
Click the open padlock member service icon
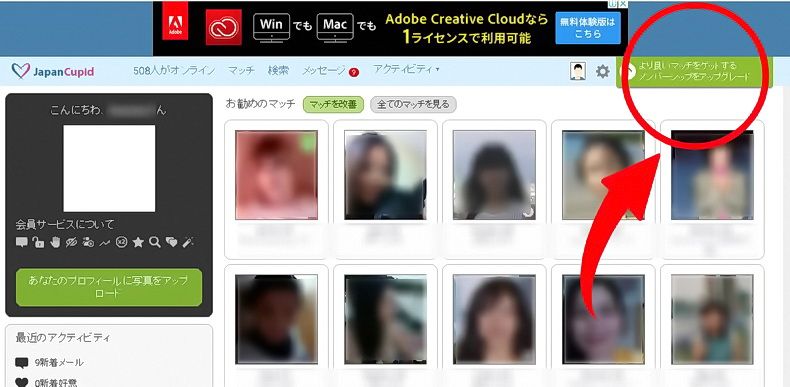point(38,242)
